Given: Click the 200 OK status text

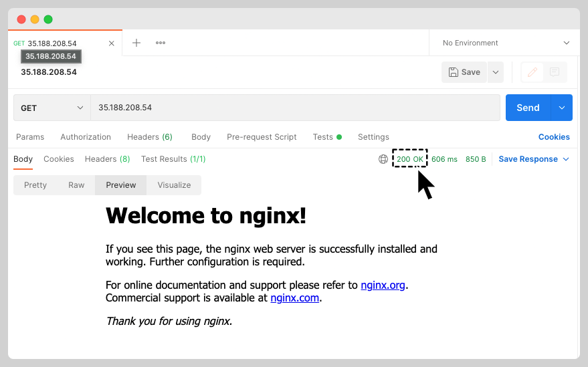Looking at the screenshot, I should pyautogui.click(x=410, y=159).
